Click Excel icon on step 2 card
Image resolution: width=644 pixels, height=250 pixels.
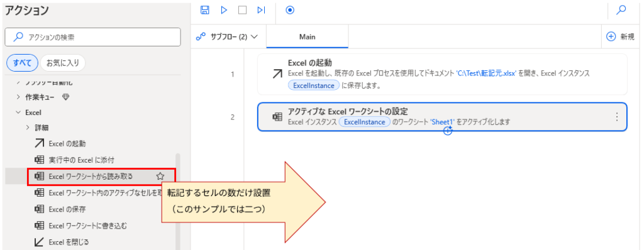(x=277, y=117)
